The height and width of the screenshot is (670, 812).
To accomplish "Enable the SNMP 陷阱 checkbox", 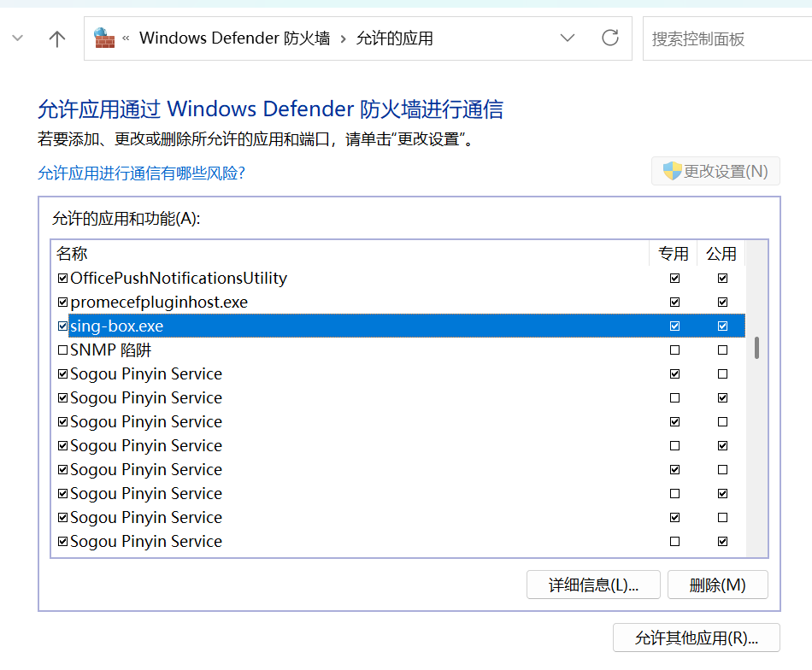I will 62,350.
